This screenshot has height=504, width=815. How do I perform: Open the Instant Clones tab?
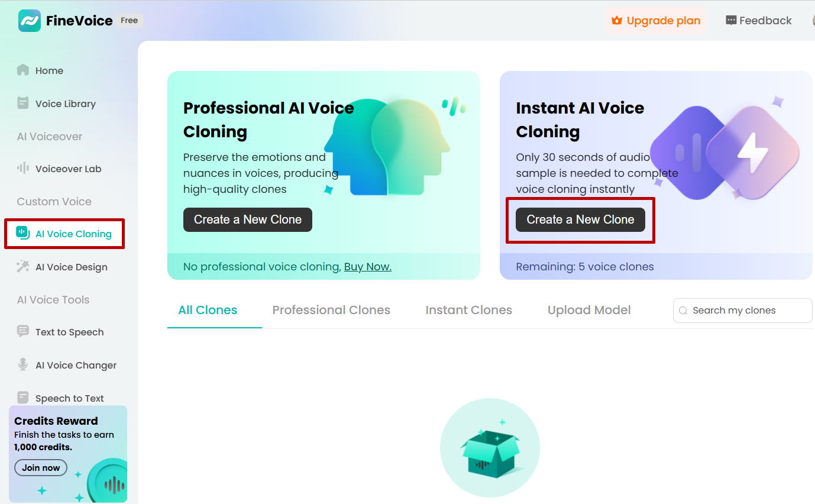point(468,310)
